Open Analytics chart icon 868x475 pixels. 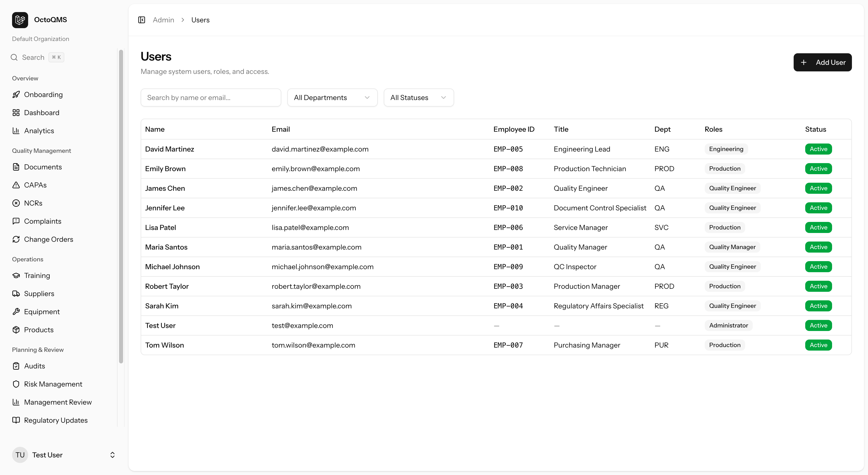[16, 130]
